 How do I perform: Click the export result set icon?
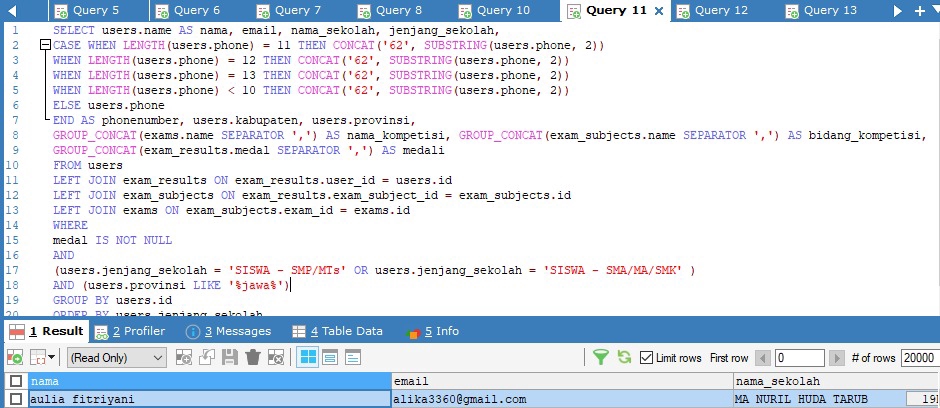tap(15, 357)
